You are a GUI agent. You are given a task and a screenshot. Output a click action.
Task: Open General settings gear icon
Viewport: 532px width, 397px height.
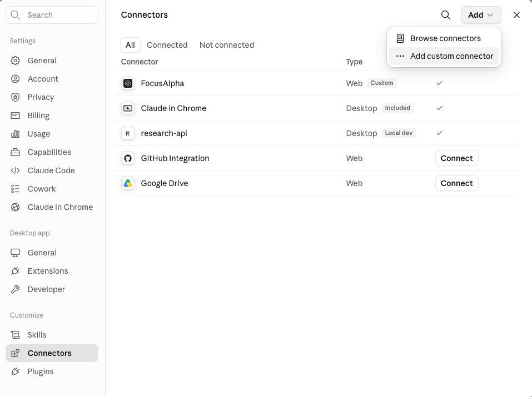point(15,61)
